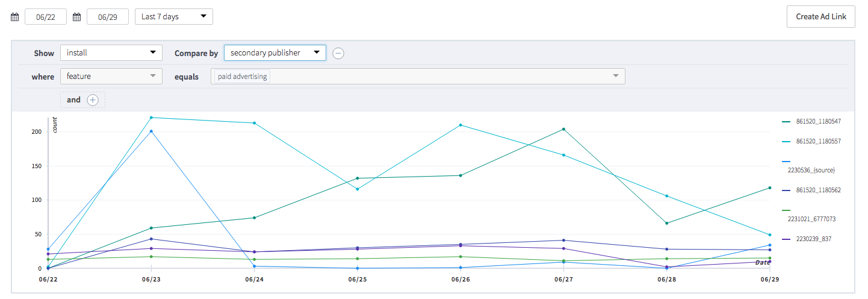Toggle legend series 2231021_6777073
This screenshot has width=868, height=299.
pos(809,215)
